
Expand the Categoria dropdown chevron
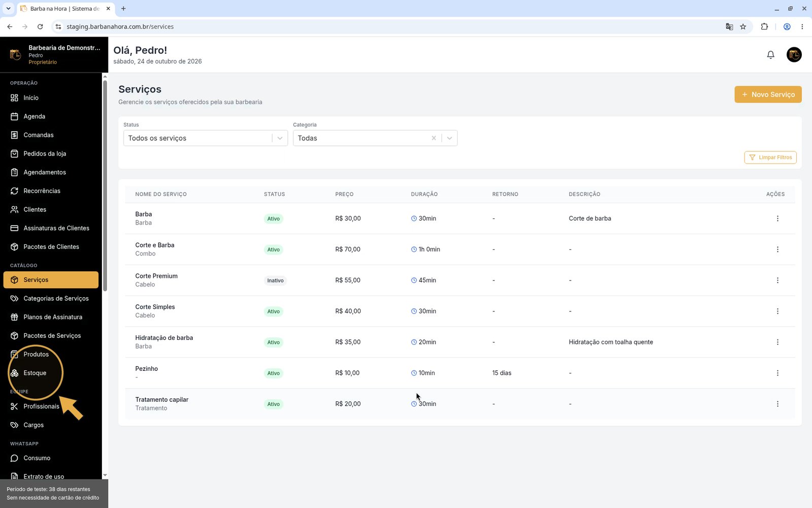[x=450, y=138]
